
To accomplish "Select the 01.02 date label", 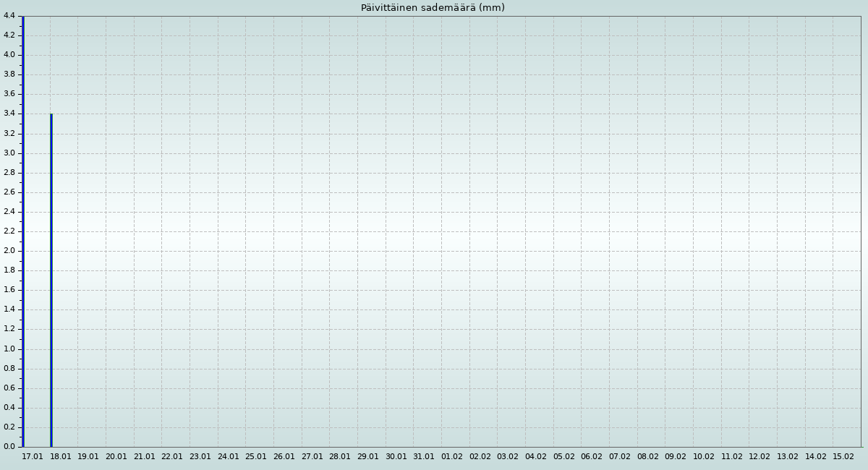I will 452,457.
